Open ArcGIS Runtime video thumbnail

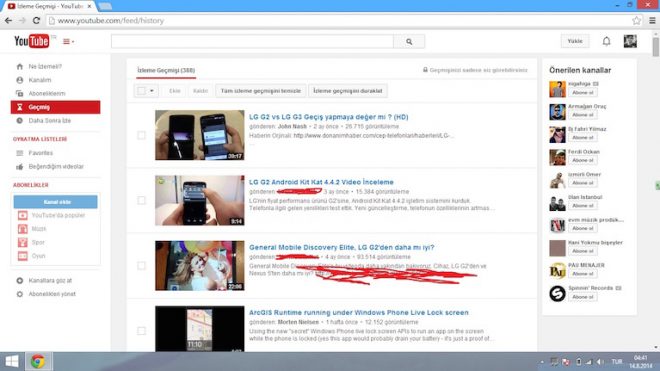(x=200, y=329)
